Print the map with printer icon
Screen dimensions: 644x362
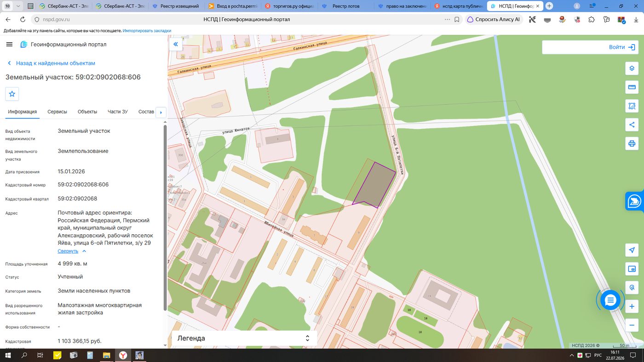(x=632, y=143)
